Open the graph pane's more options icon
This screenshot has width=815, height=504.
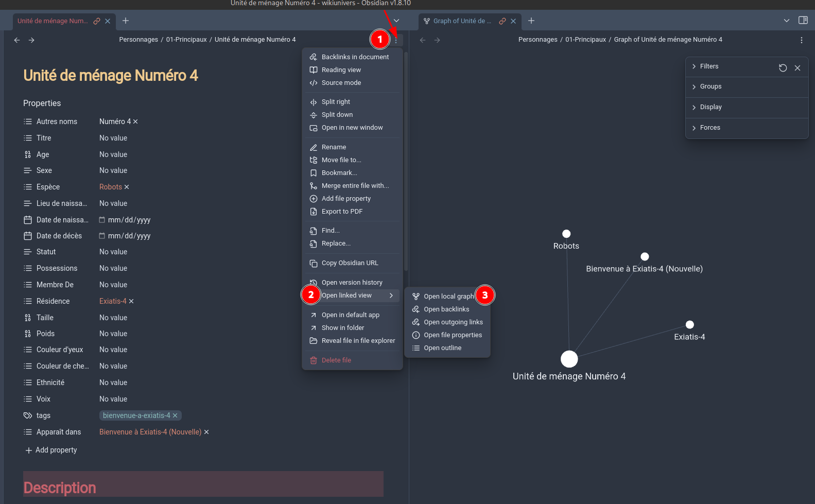coord(801,40)
